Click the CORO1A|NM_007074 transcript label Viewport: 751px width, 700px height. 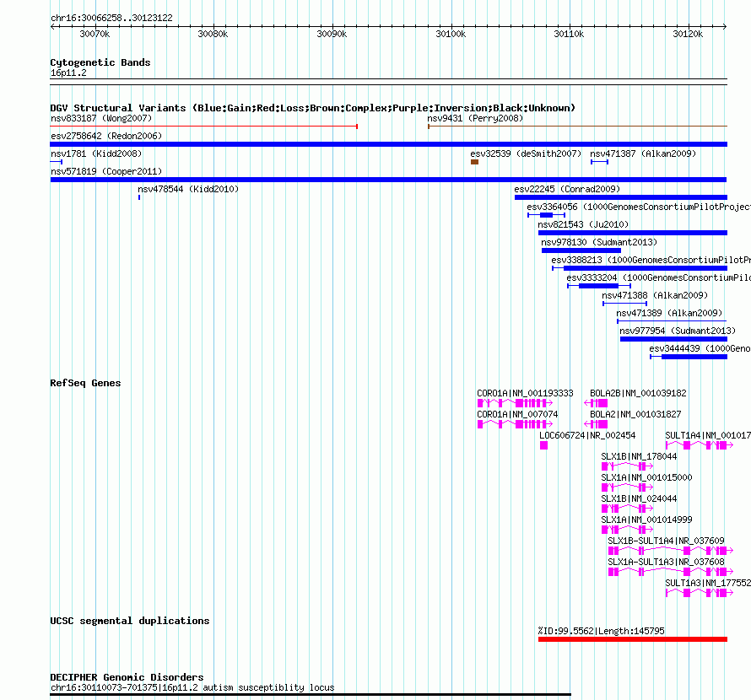(x=517, y=414)
